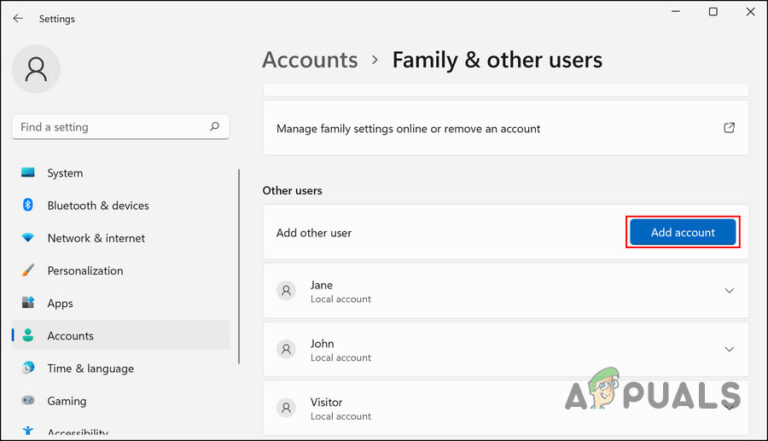This screenshot has width=768, height=441.
Task: Expand Jane's account options chevron
Action: [x=729, y=291]
